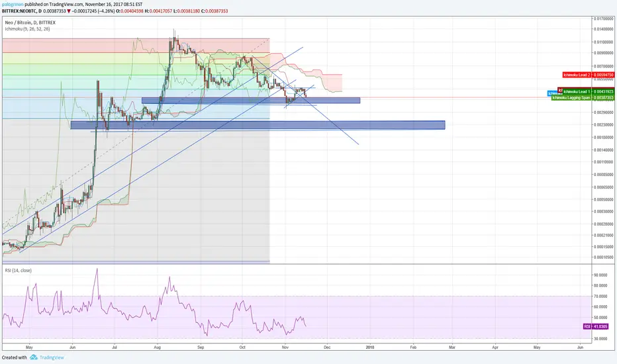Click the 0.00028000 price axis label

[x=604, y=224]
